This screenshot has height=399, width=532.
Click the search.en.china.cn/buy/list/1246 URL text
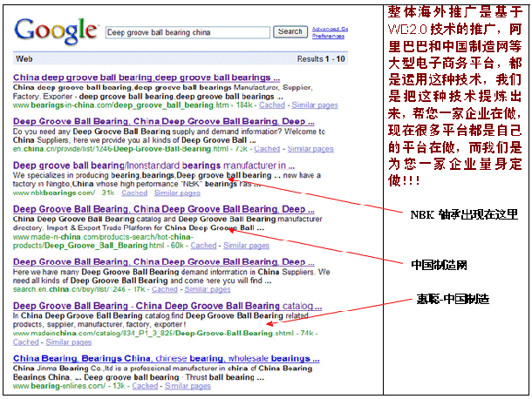click(69, 289)
